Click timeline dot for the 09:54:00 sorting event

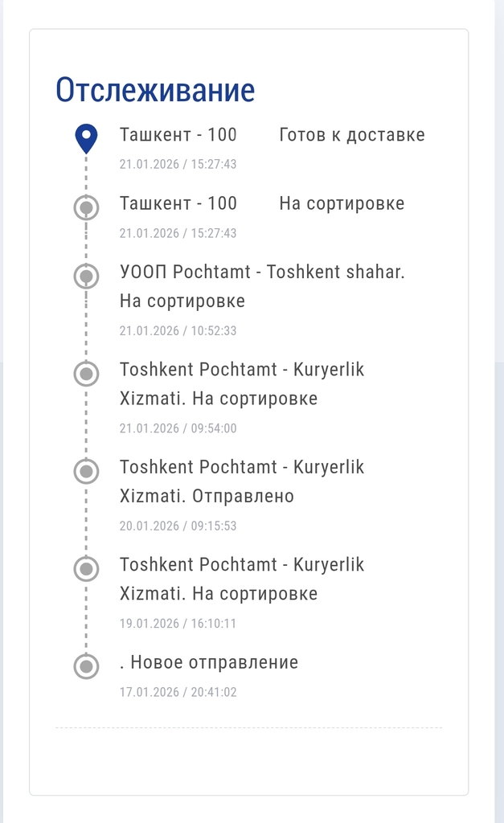tap(86, 374)
